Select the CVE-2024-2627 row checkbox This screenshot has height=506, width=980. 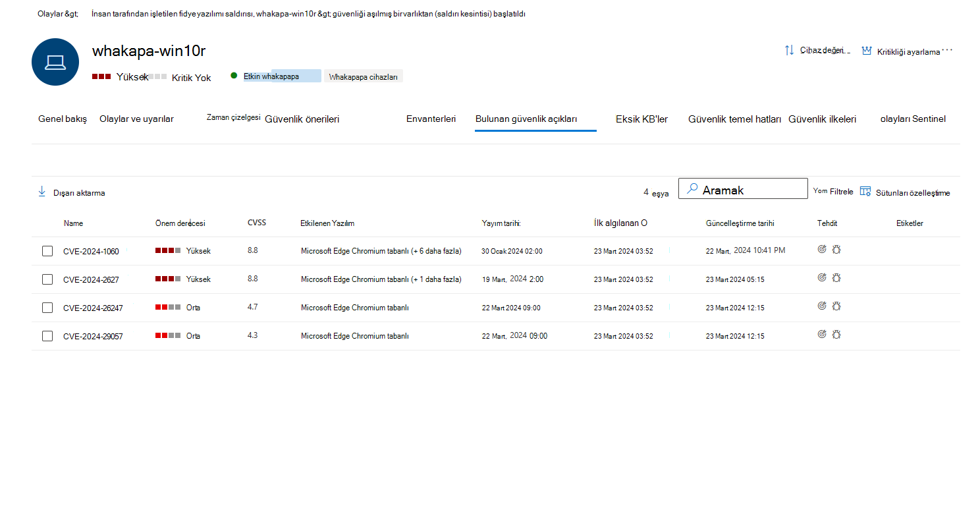point(47,279)
